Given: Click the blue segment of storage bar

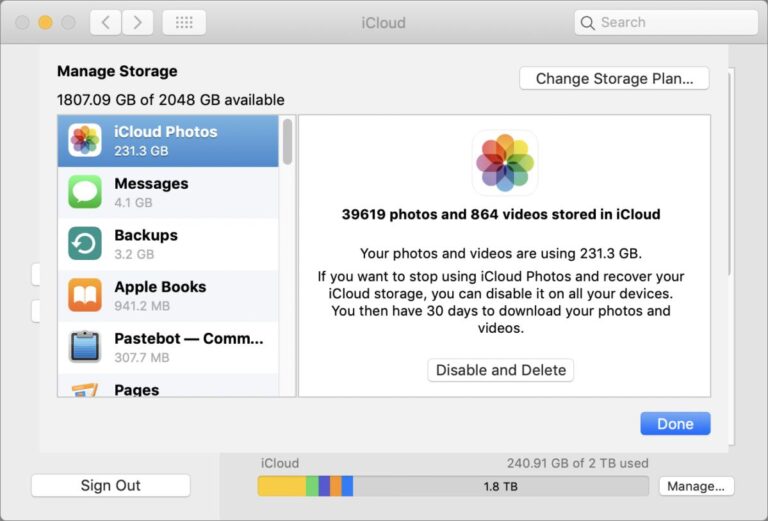Looking at the screenshot, I should (x=347, y=486).
